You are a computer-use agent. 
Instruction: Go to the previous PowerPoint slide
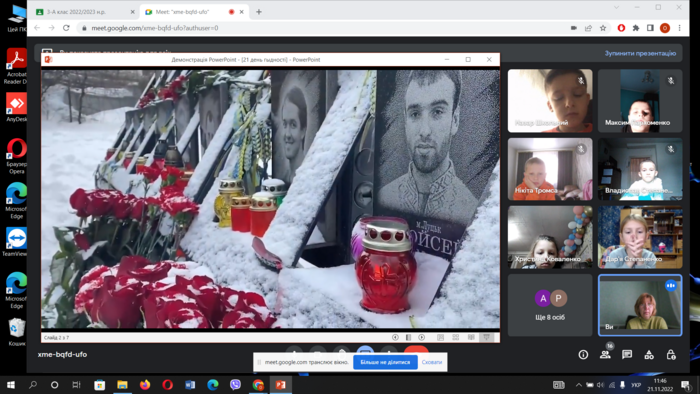[395, 337]
